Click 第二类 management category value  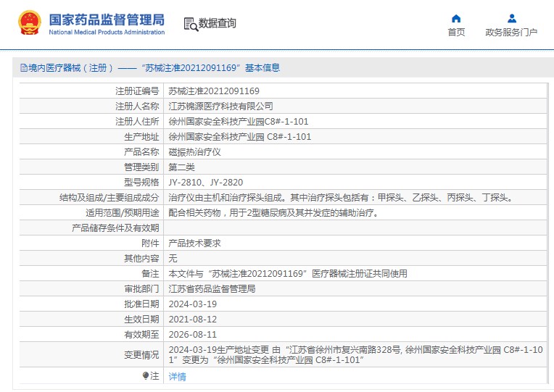point(181,167)
